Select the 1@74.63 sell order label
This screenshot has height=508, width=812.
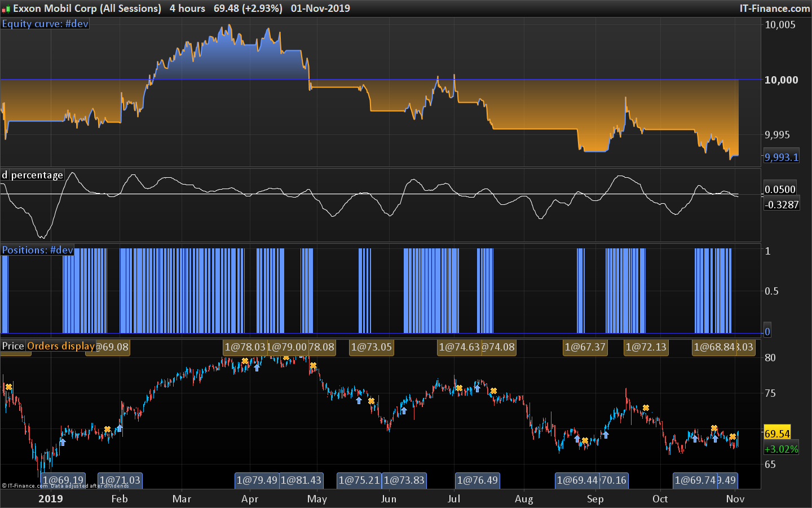[459, 347]
